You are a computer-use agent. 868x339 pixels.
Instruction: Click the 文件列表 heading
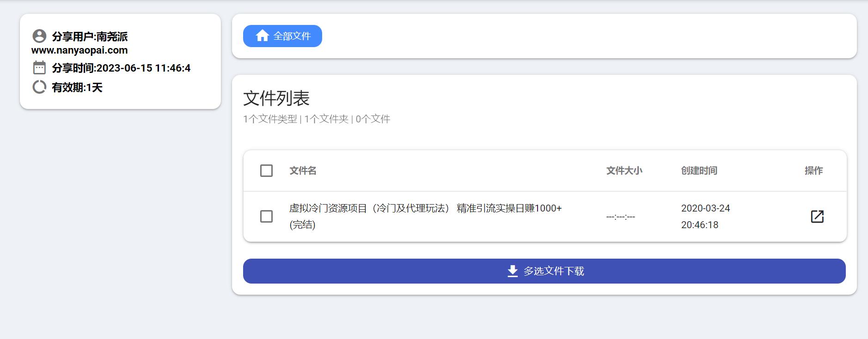click(276, 98)
